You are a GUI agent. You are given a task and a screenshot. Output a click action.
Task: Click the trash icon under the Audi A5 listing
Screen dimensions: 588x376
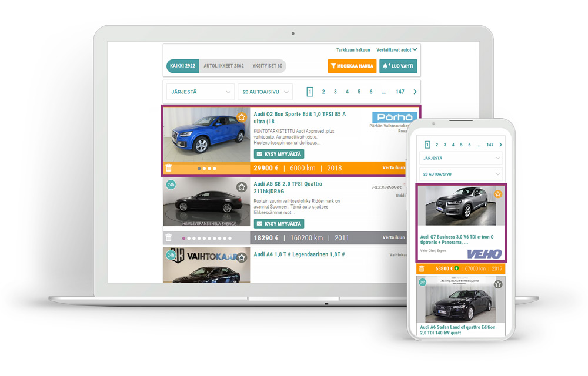(x=169, y=237)
